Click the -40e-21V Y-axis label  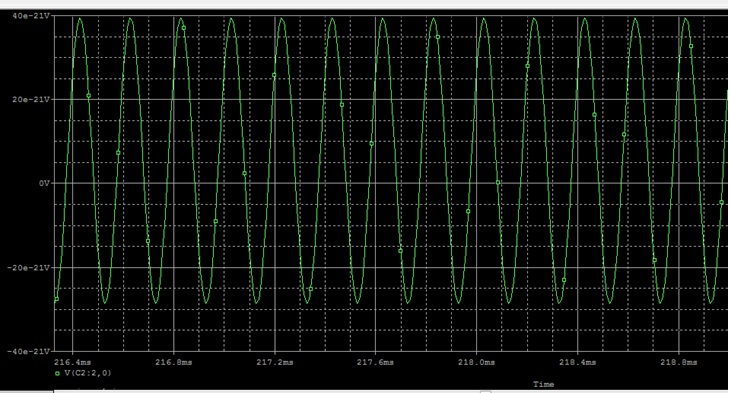pyautogui.click(x=28, y=352)
